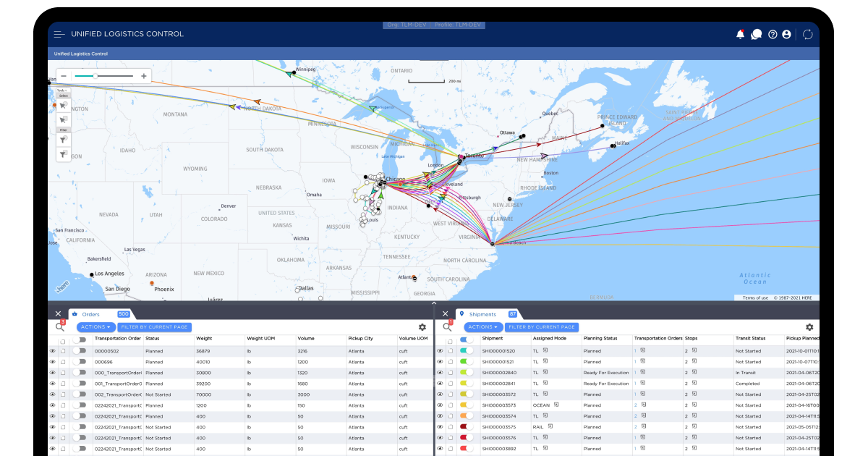Image resolution: width=868 pixels, height=456 pixels.
Task: Open search in the Orders panel
Action: [60, 327]
